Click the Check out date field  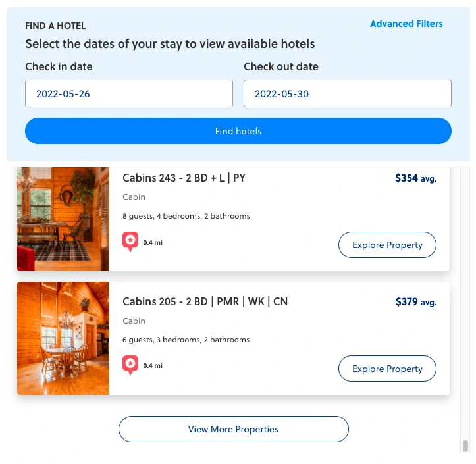tap(347, 93)
